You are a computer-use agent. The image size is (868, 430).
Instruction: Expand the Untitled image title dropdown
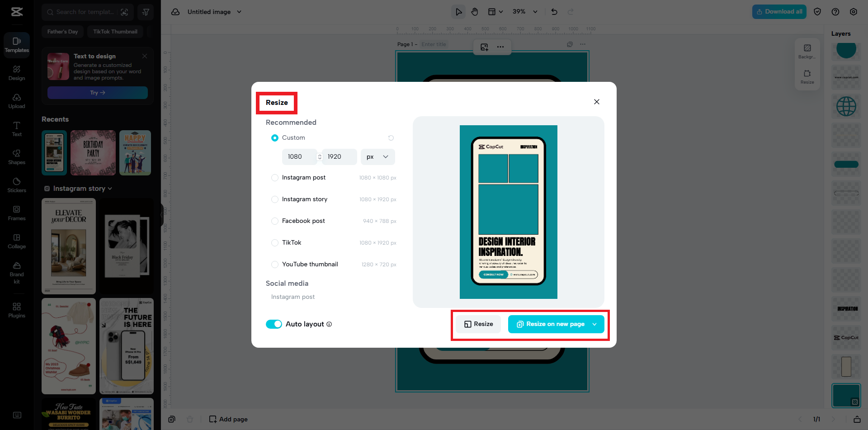point(239,12)
